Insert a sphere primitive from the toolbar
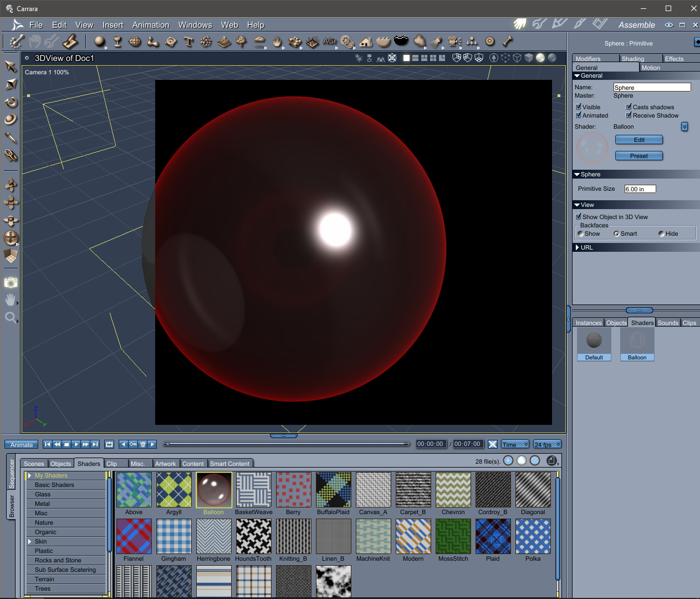Viewport: 700px width, 599px height. pos(100,41)
